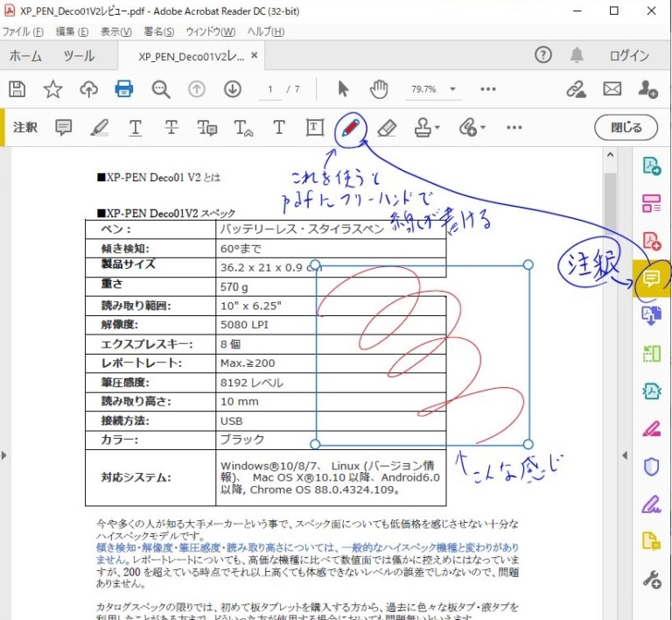Open the 表示 menu
This screenshot has height=620, width=672.
click(x=116, y=32)
